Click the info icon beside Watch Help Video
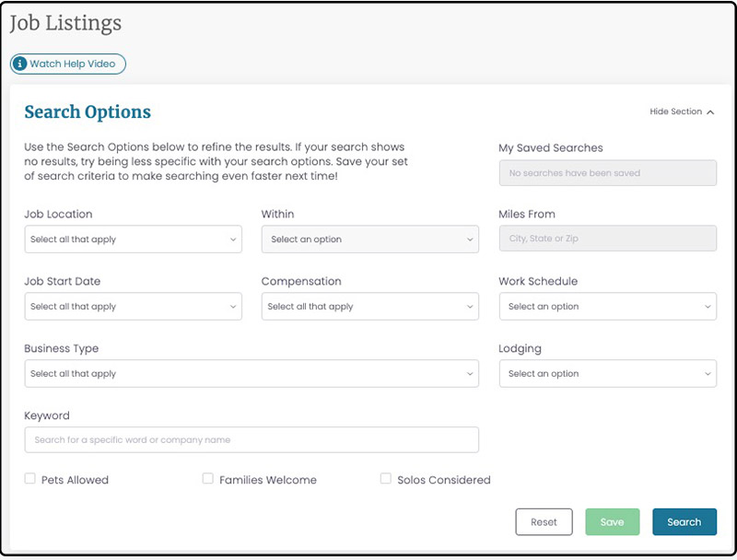737x560 pixels. click(18, 64)
